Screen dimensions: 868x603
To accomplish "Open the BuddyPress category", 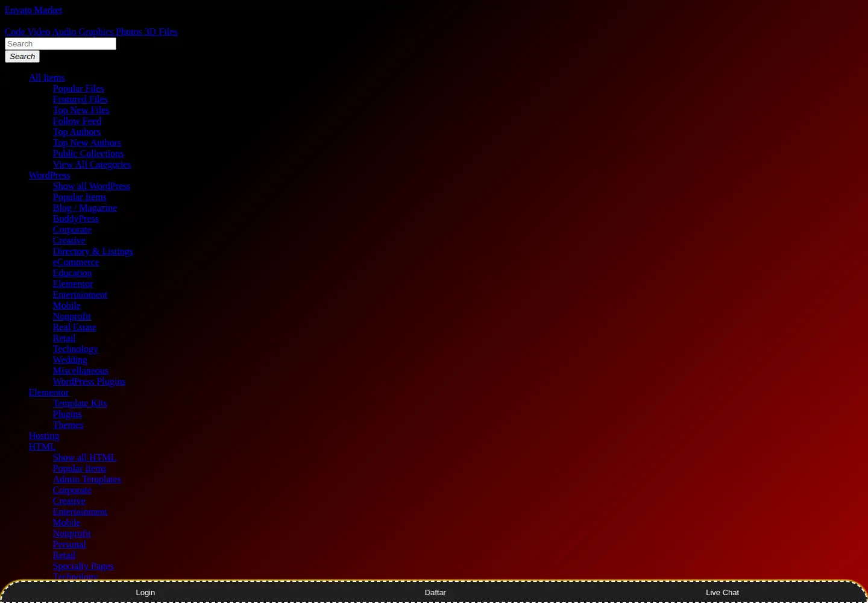I will [x=75, y=219].
